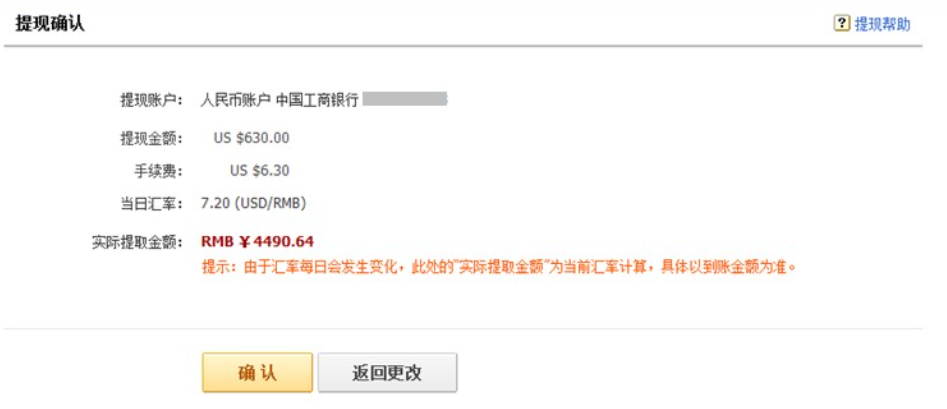This screenshot has width=947, height=409.
Task: Open the 提现帮助 help link
Action: 882,24
